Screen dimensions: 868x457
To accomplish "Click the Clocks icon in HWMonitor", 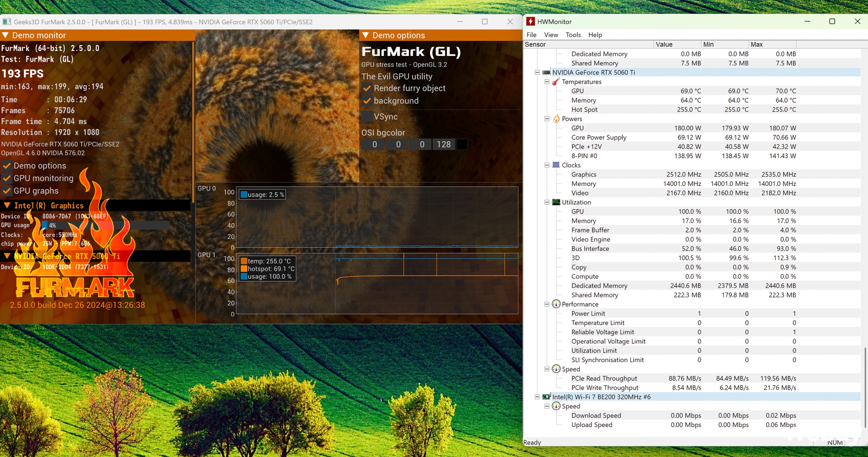I will click(556, 165).
